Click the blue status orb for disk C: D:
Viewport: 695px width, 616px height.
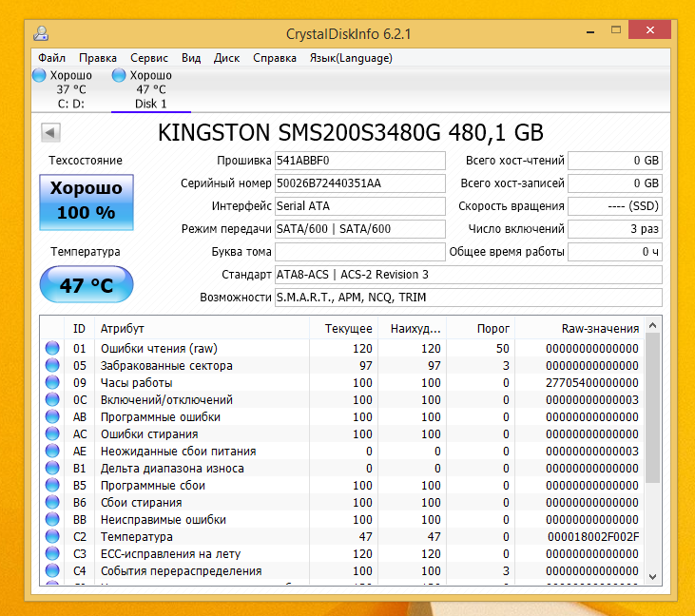39,75
